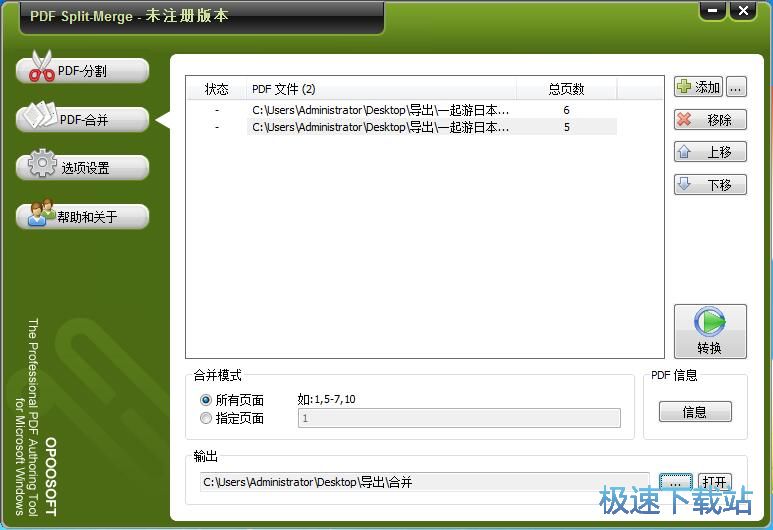Click the output path text field
The width and height of the screenshot is (773, 530).
coord(424,482)
